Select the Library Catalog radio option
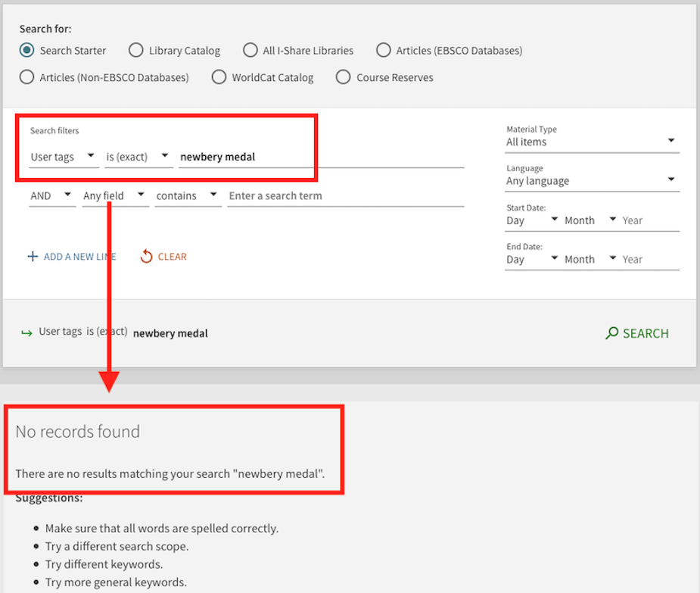700x593 pixels. click(x=136, y=51)
